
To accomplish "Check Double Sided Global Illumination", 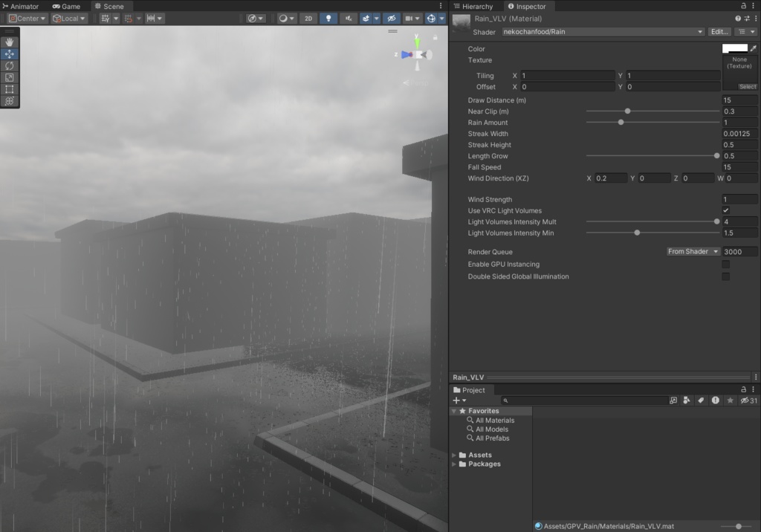I will tap(726, 276).
